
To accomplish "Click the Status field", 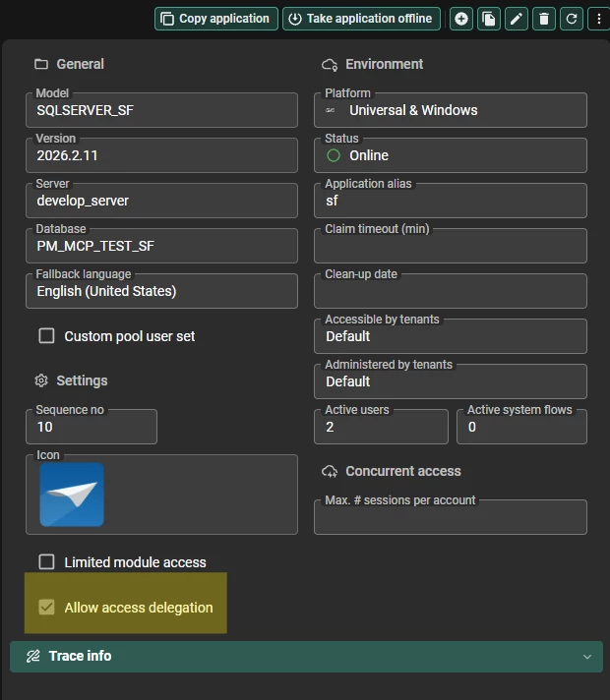I will pos(451,155).
